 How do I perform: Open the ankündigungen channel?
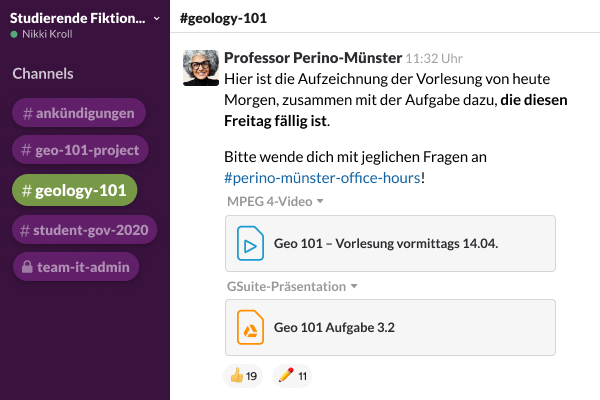pos(79,113)
